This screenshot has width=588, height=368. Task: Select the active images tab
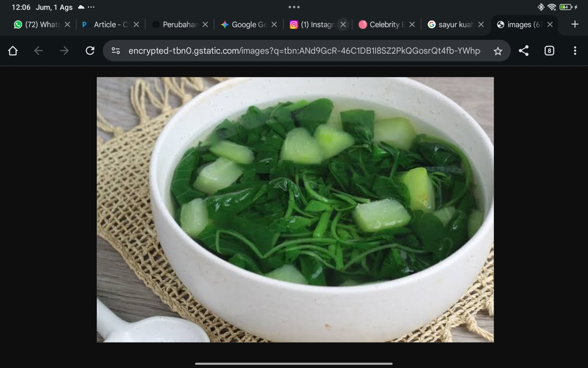(x=520, y=25)
